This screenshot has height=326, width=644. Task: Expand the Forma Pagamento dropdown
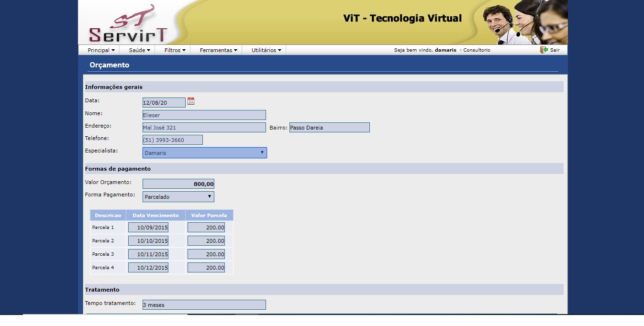tap(178, 196)
